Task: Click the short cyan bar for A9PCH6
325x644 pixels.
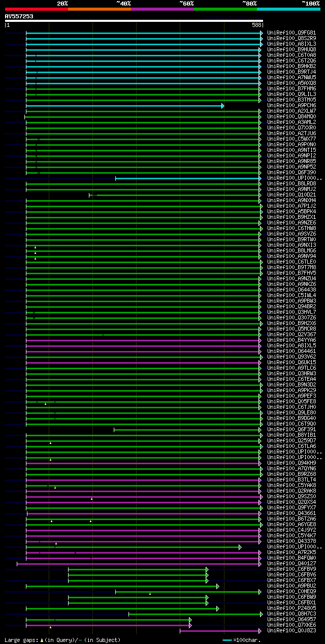Action: click(x=124, y=106)
